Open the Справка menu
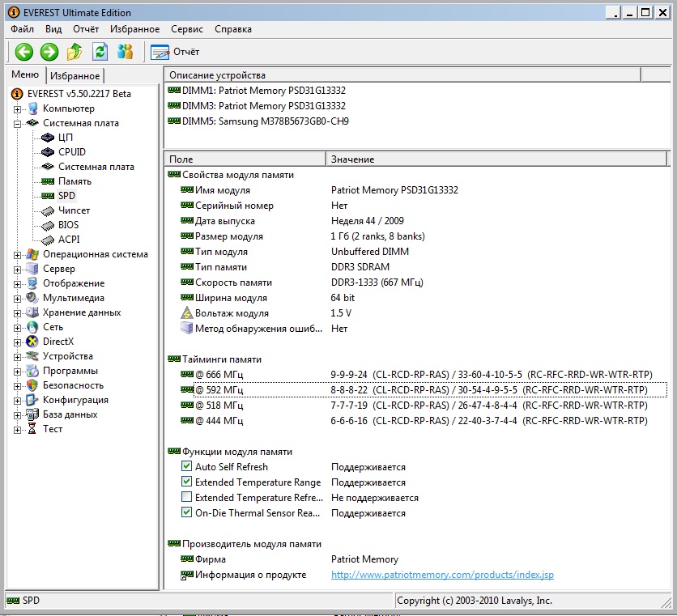 [x=233, y=29]
